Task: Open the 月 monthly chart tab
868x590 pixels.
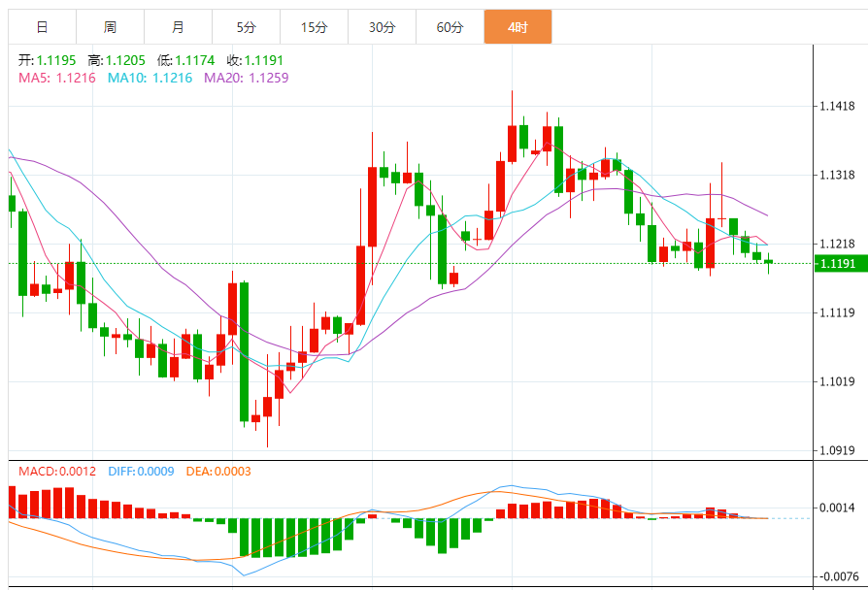Action: point(179,27)
